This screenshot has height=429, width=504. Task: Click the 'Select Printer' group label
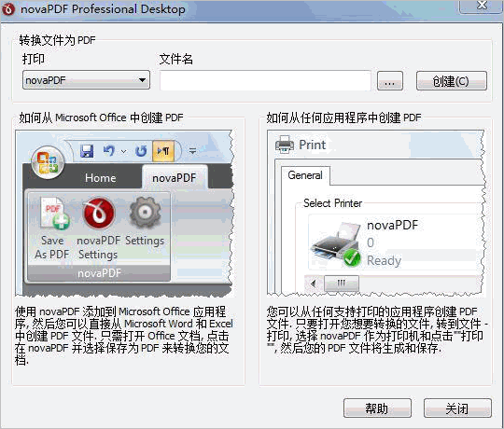click(x=332, y=203)
